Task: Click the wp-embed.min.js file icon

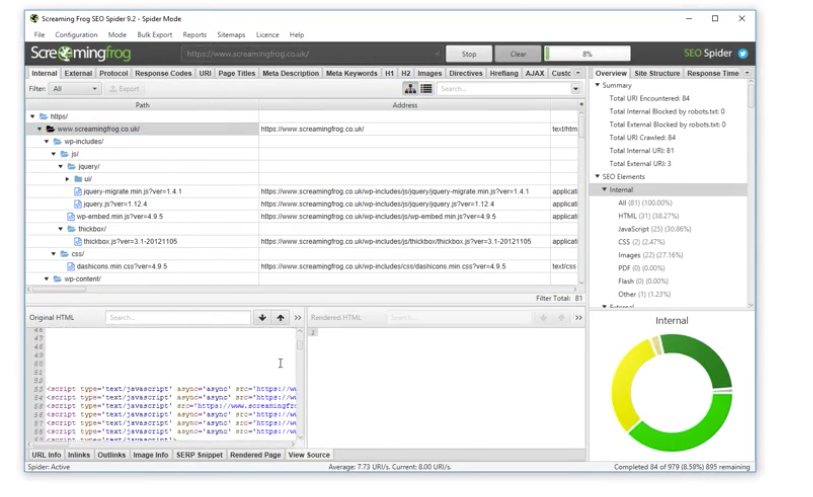Action: click(x=71, y=216)
